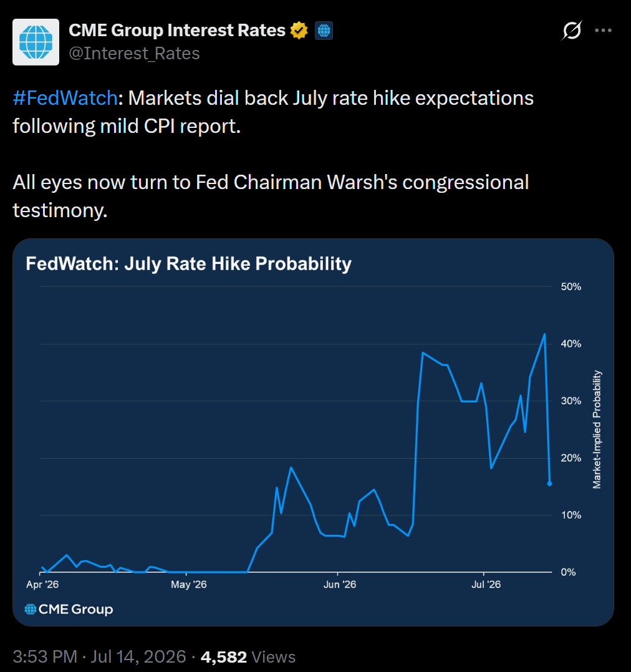
Task: Click the 4,582 Views count
Action: point(248,656)
